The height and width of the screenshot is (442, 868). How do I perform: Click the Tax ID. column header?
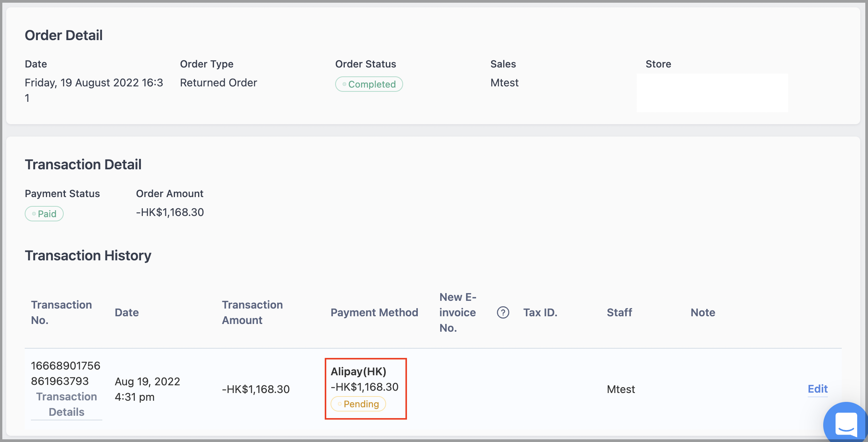point(540,312)
